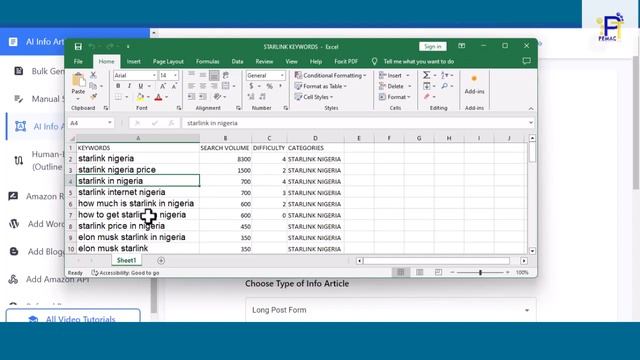Image resolution: width=640 pixels, height=360 pixels.
Task: Open the Name Box dropdown arrow next to A4
Action: pyautogui.click(x=109, y=123)
